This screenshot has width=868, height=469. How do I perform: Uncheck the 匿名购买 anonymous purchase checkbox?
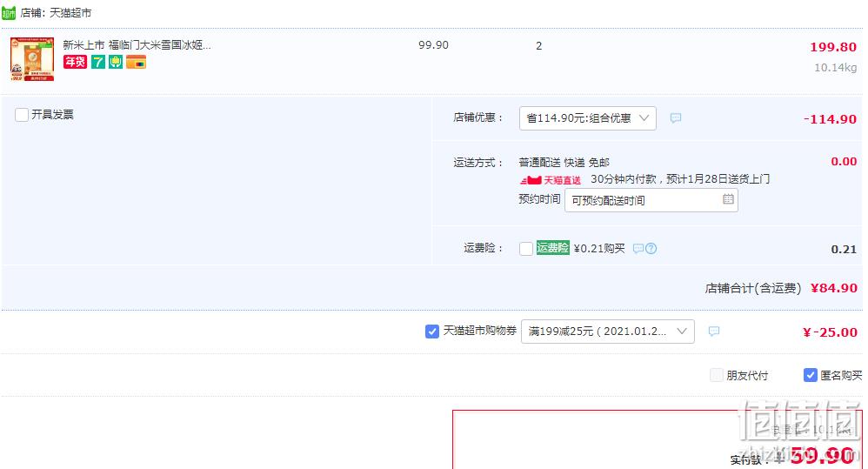(810, 375)
